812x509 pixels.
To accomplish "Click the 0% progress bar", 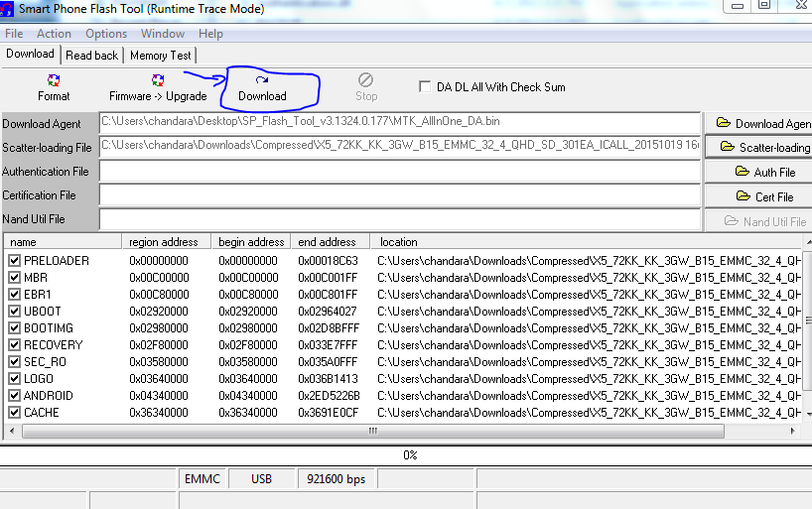I will [406, 455].
